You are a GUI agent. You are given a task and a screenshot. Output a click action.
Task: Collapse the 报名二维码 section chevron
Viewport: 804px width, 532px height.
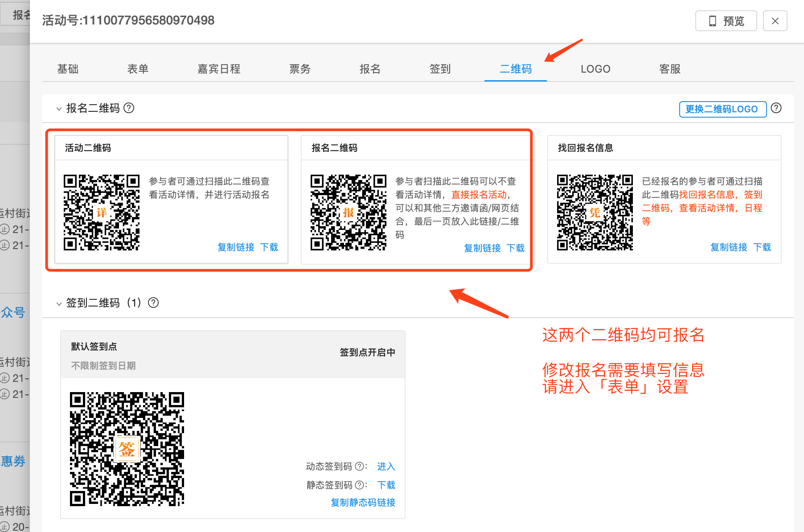(x=59, y=109)
